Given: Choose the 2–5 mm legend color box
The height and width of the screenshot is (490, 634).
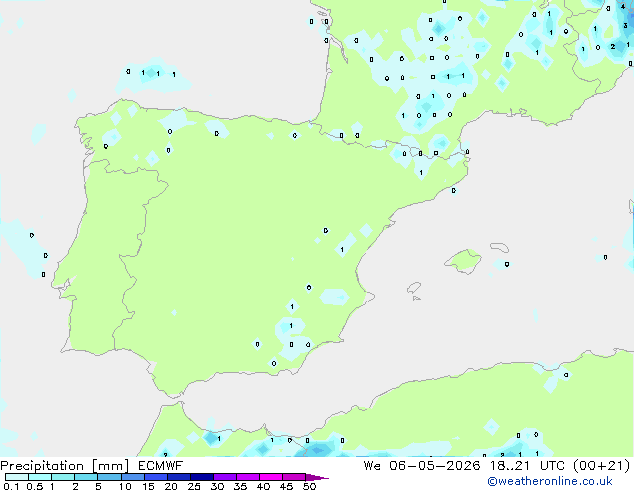Looking at the screenshot, I should [86, 477].
